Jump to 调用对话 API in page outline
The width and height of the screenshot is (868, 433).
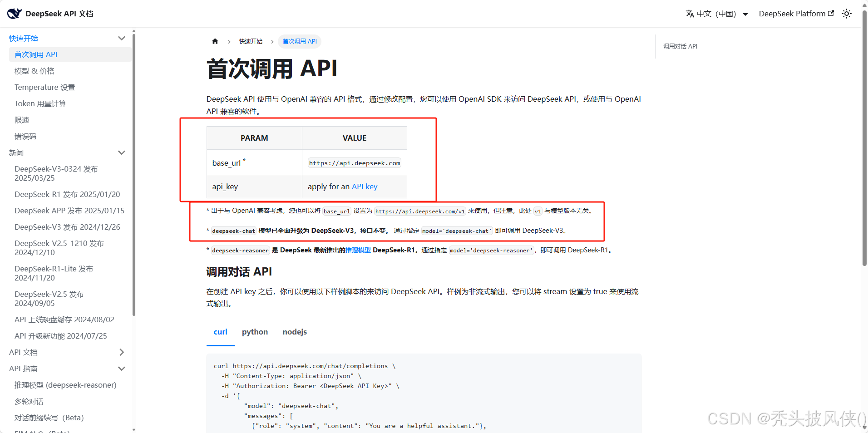(x=680, y=46)
